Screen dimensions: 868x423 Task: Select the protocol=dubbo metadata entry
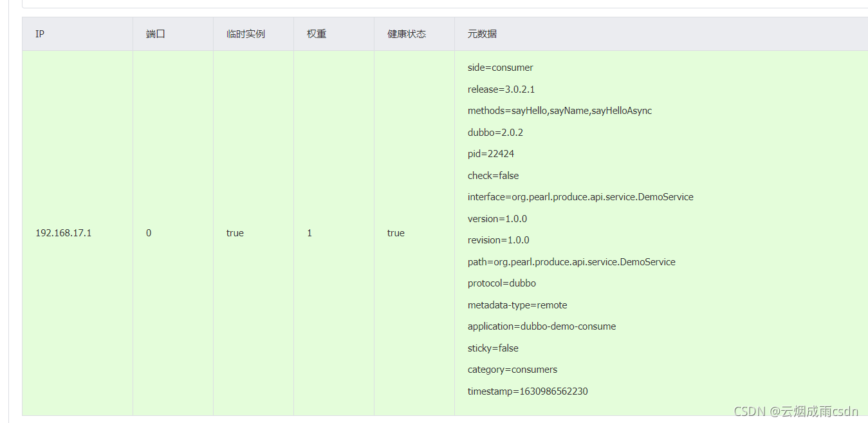pos(502,283)
